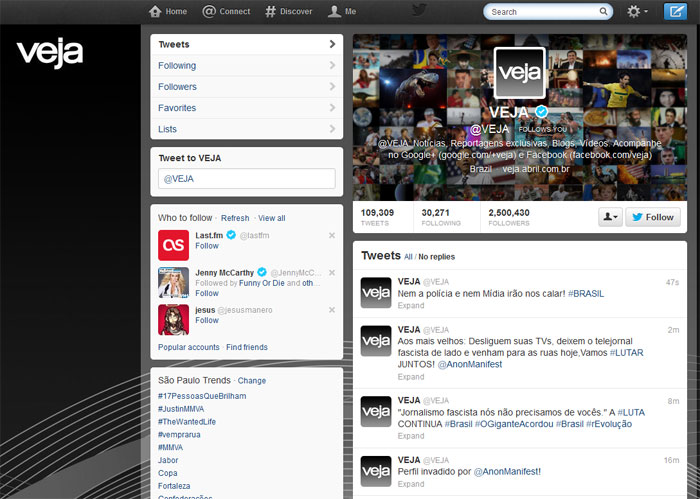
Task: Open the Last.fm profile avatar
Action: point(174,245)
